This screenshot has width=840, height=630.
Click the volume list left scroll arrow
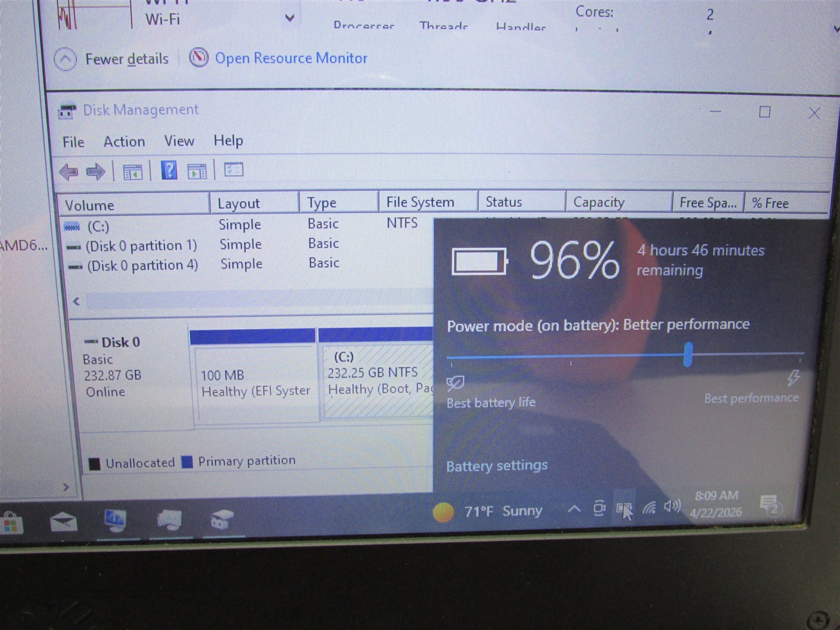[x=77, y=301]
